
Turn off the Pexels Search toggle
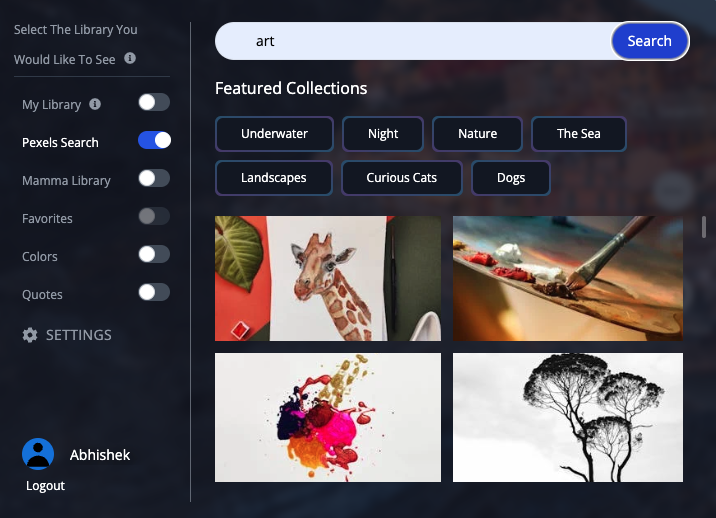(x=154, y=140)
